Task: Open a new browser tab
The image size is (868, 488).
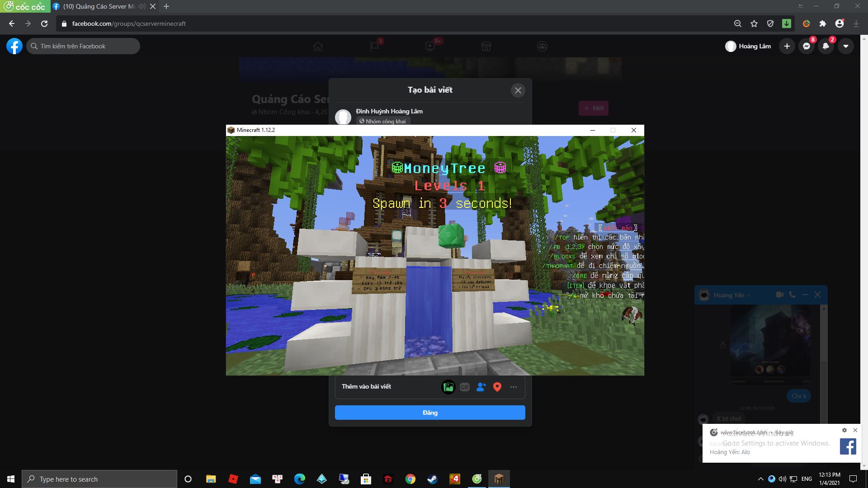Action: coord(166,6)
